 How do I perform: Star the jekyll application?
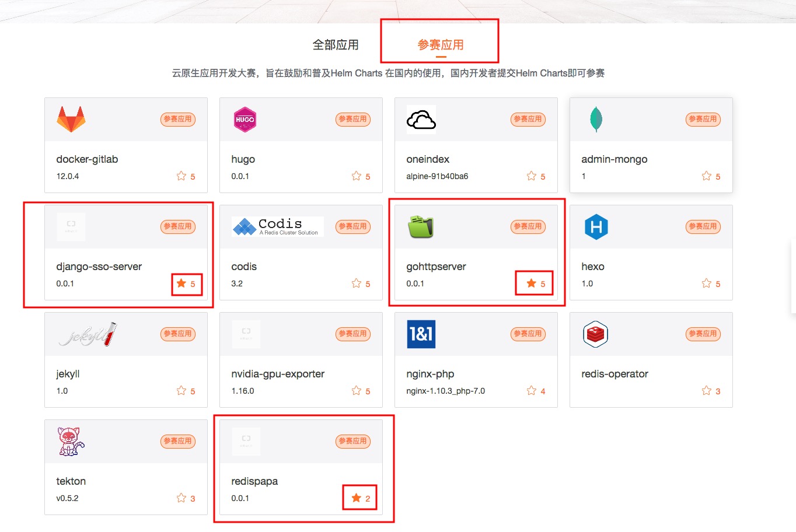(181, 391)
